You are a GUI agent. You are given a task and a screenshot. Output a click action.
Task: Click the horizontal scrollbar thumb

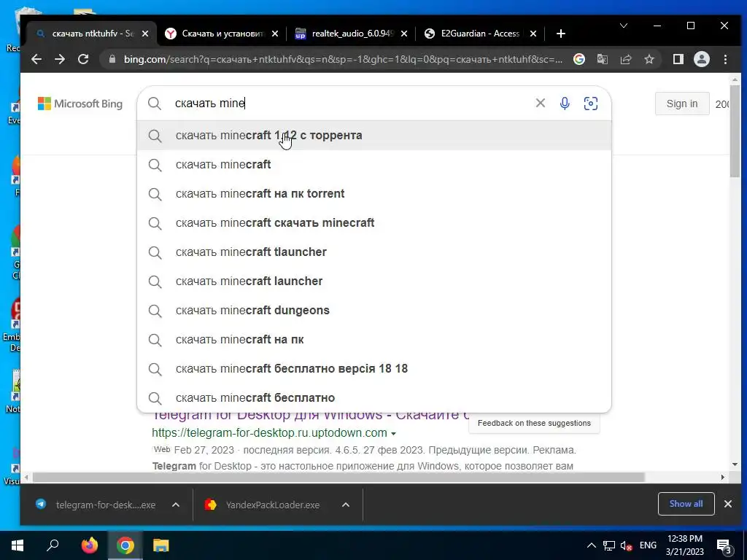pyautogui.click(x=338, y=477)
